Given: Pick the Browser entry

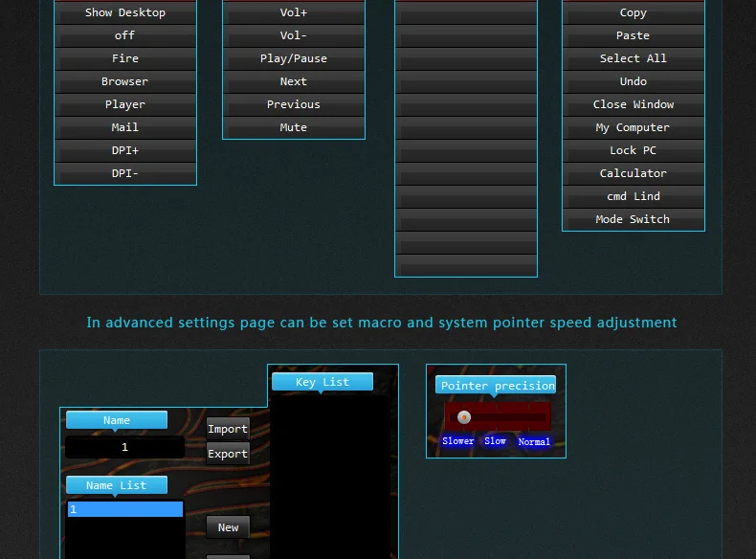Looking at the screenshot, I should [125, 81].
